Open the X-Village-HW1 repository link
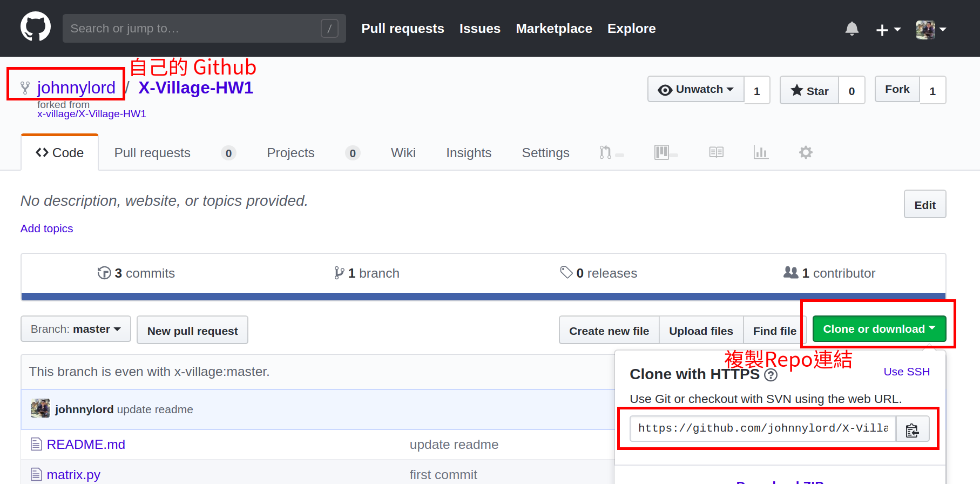 196,88
